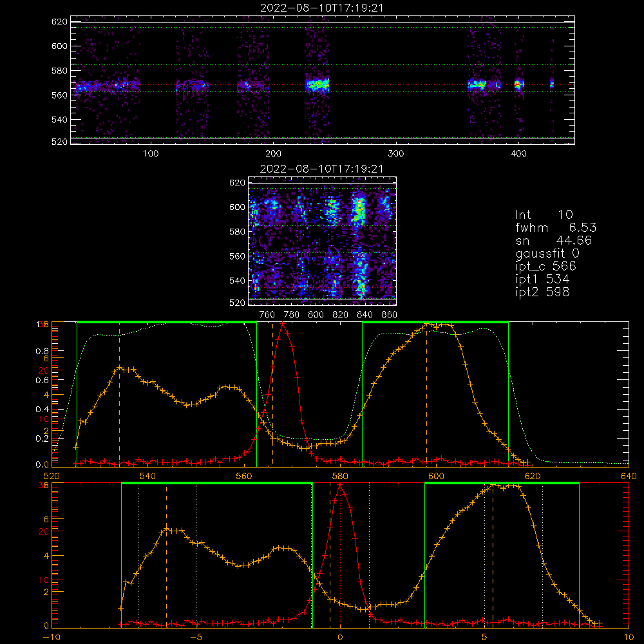Image resolution: width=644 pixels, height=644 pixels.
Task: Click x-axis label 520 on the third plot
Action: click(52, 476)
